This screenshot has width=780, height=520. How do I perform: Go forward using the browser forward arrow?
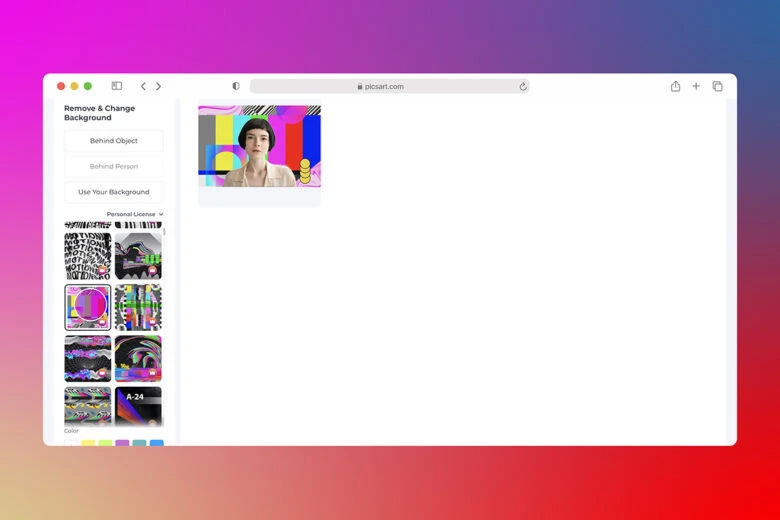pyautogui.click(x=158, y=86)
